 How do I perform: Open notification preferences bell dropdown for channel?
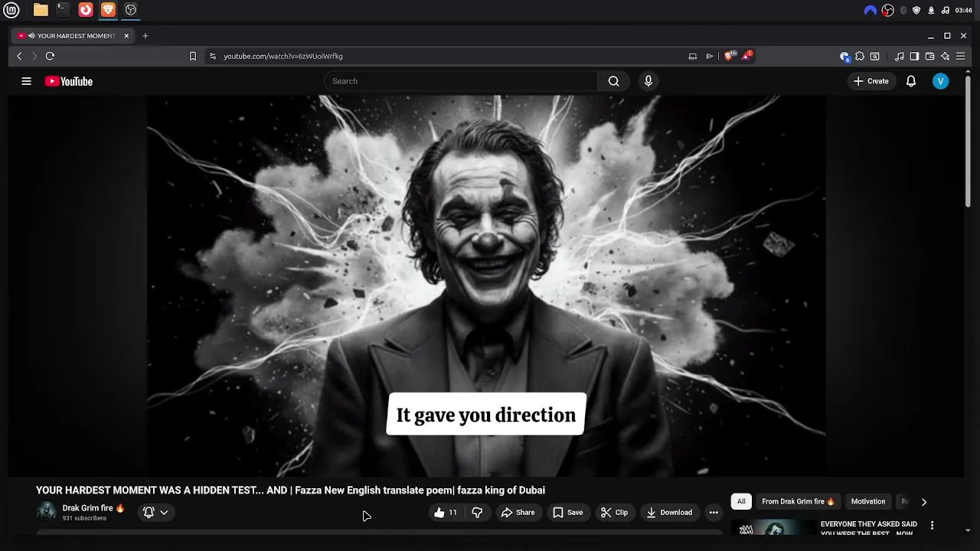155,513
